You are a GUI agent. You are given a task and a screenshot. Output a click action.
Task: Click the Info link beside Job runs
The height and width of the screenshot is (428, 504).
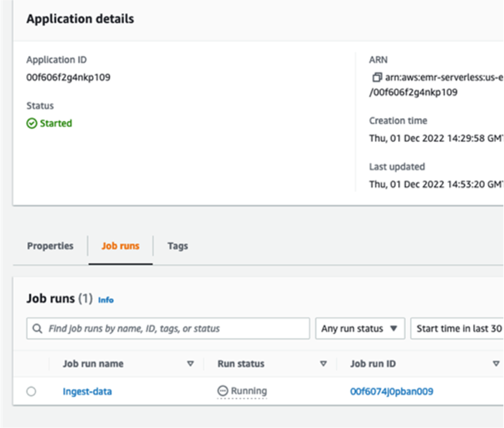[106, 299]
